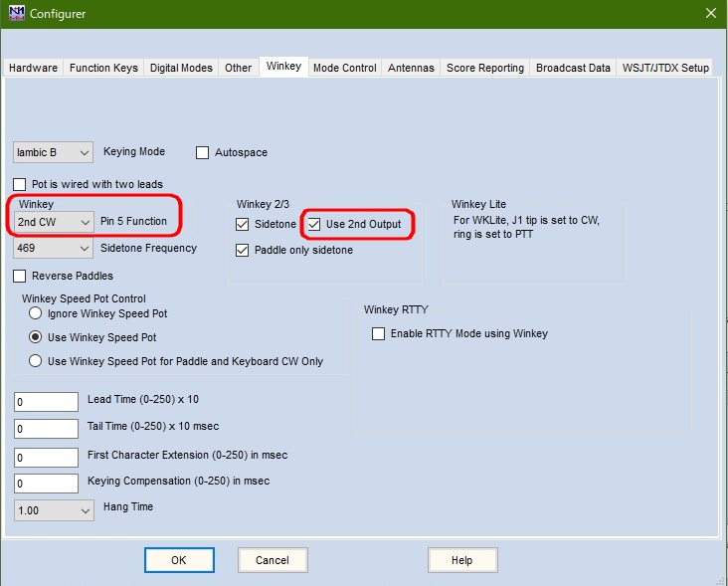Select the Digital Modes tab
Viewport: 728px width, 586px height.
pos(181,68)
